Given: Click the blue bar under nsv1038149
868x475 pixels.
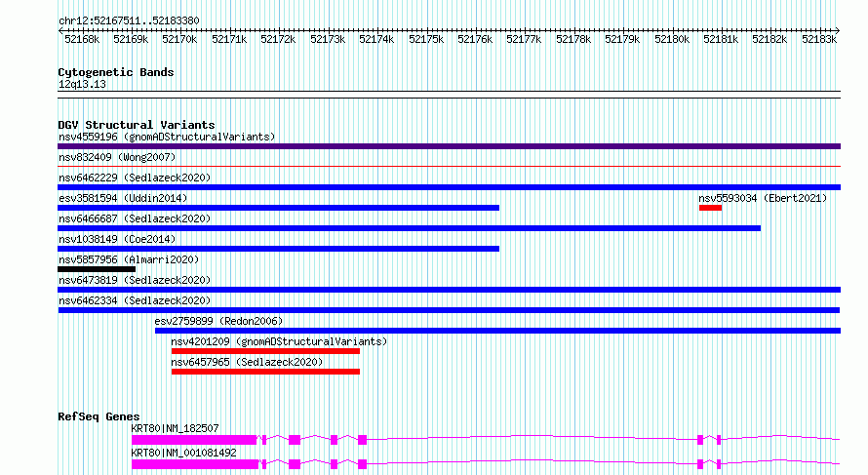Looking at the screenshot, I should click(279, 249).
